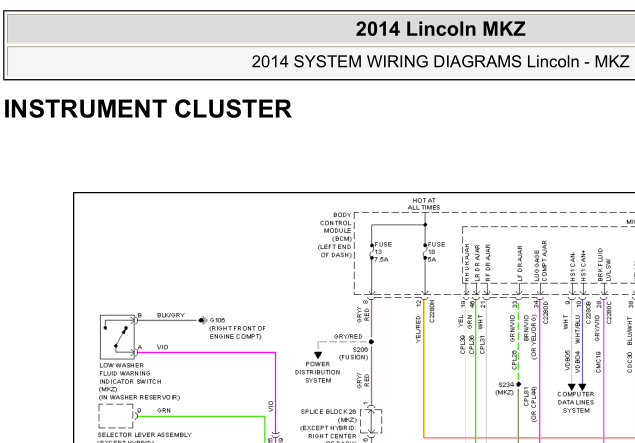Select the 'FUSE 18 5A' label
This screenshot has width=635, height=443.
pyautogui.click(x=436, y=252)
